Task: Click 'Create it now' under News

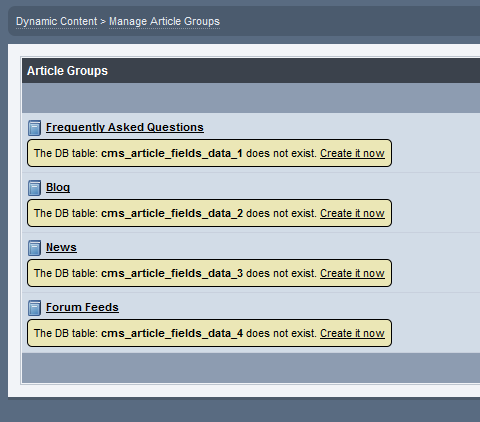Action: pyautogui.click(x=352, y=273)
